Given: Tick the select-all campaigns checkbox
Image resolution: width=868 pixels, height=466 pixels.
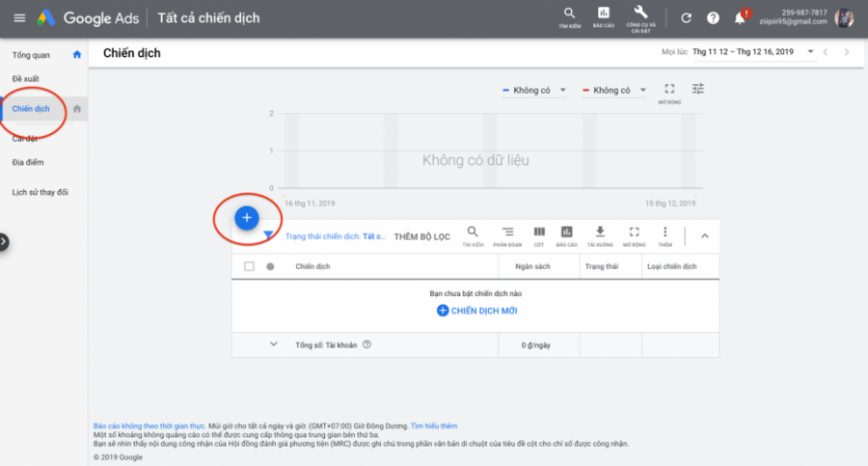Looking at the screenshot, I should tap(249, 266).
